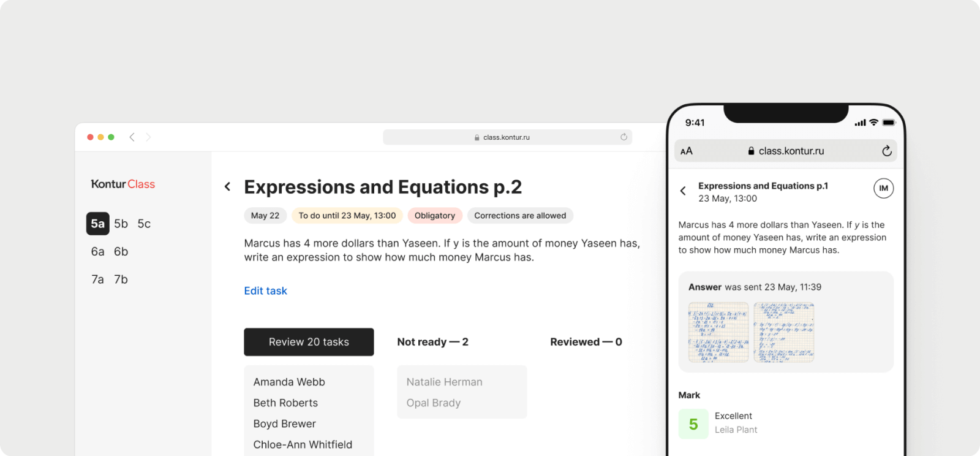Click the Review 20 tasks button

point(309,341)
